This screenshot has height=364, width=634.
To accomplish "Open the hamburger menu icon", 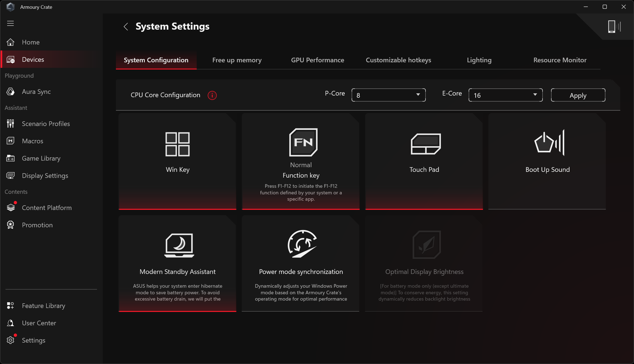I will point(10,23).
